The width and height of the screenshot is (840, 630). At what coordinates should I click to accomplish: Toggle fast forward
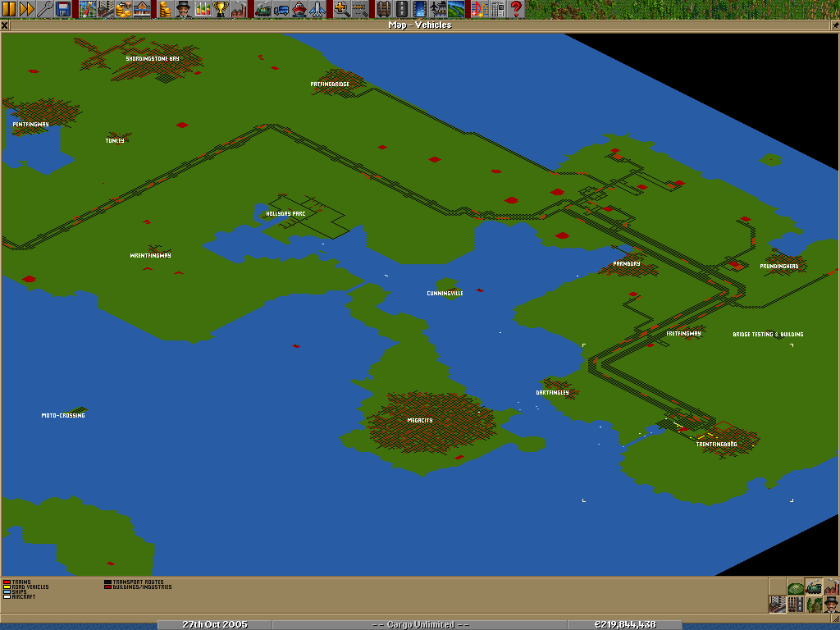[27, 9]
